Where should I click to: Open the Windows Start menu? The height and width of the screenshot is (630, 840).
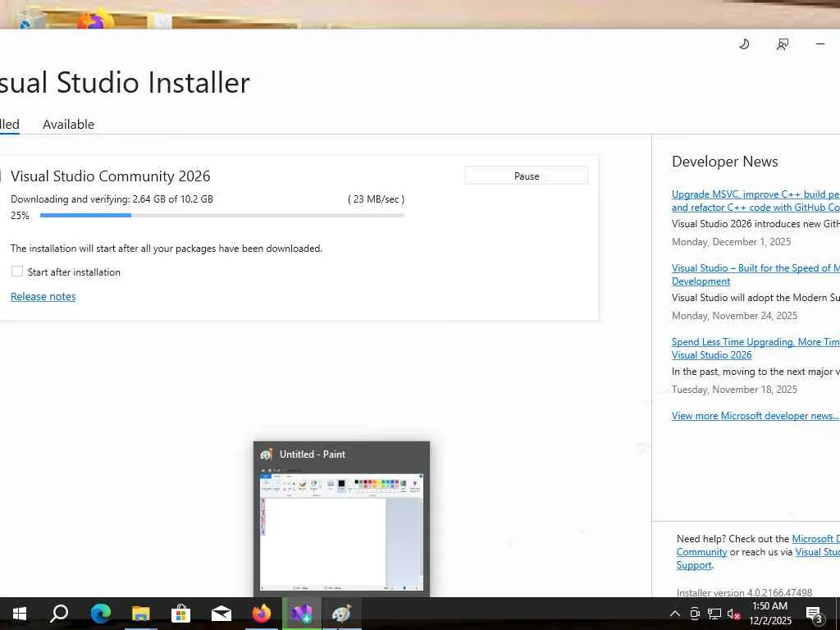(x=20, y=614)
